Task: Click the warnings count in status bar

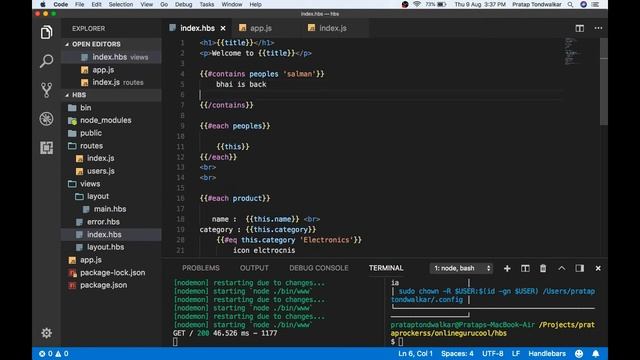Action: tap(62, 353)
